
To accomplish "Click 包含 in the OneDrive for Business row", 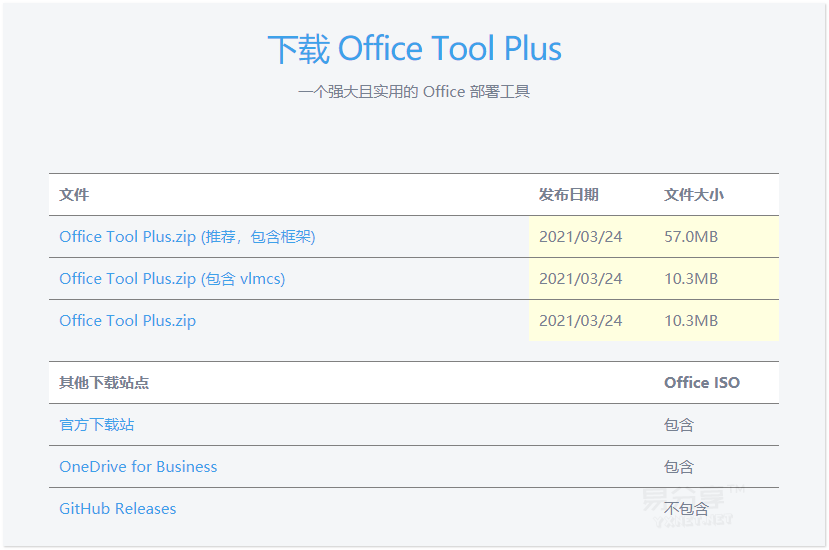I will tap(679, 466).
